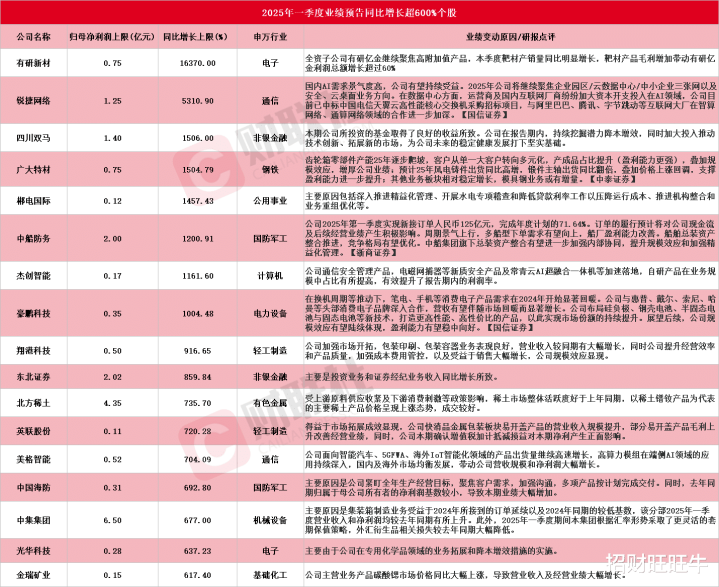Select 金瑞矿业 reason text about 碳酸锶
The width and height of the screenshot is (719, 587).
466,575
